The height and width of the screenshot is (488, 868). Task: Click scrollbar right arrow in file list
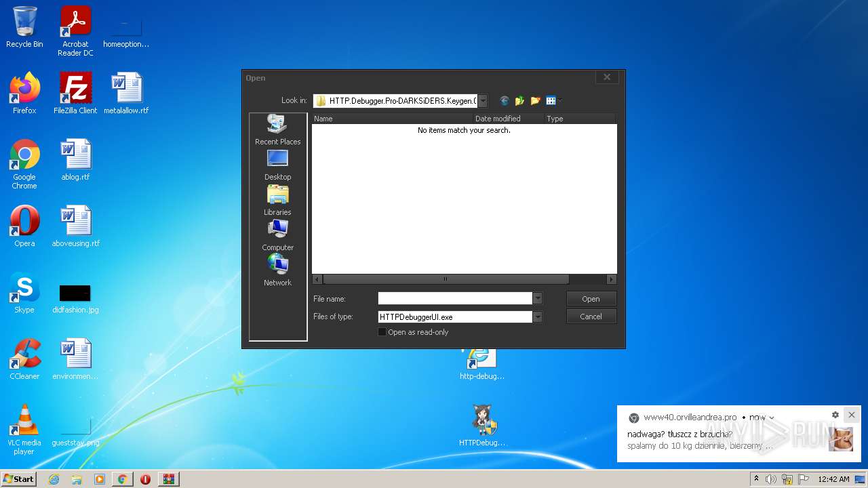pos(611,279)
